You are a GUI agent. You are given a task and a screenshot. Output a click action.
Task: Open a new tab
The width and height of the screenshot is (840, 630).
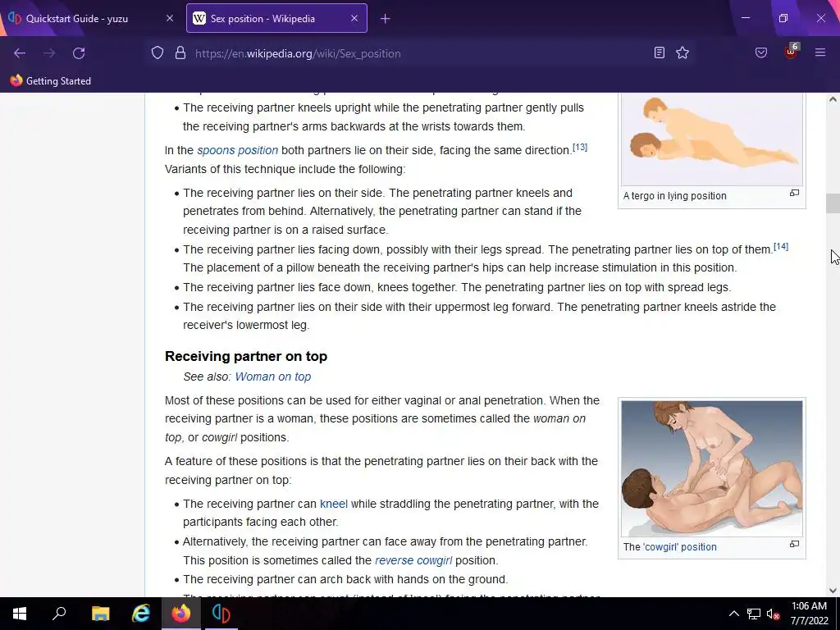click(x=386, y=19)
